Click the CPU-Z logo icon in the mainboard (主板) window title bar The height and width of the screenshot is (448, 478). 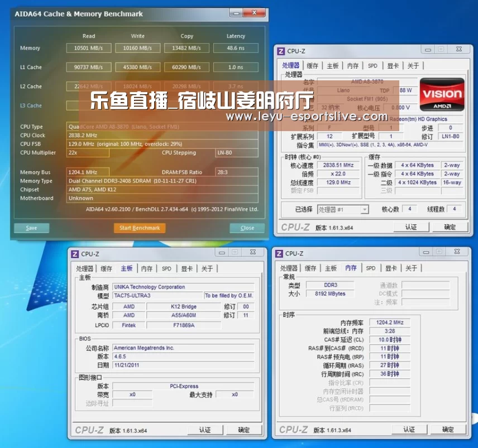pyautogui.click(x=75, y=254)
